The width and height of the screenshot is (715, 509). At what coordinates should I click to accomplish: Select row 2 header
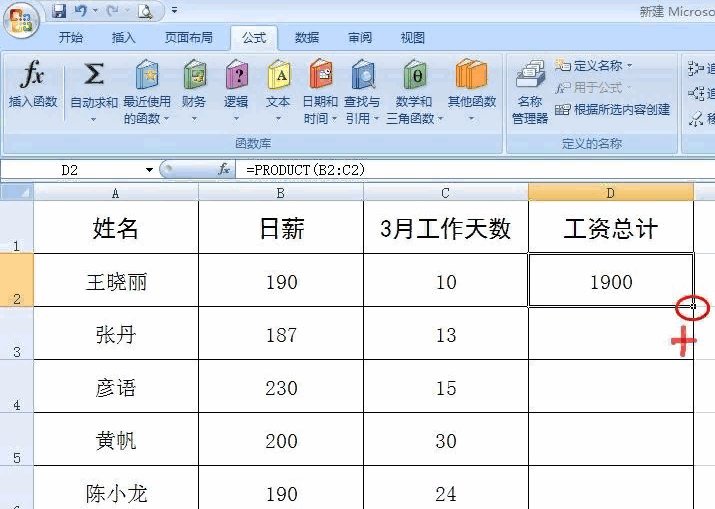pyautogui.click(x=17, y=280)
